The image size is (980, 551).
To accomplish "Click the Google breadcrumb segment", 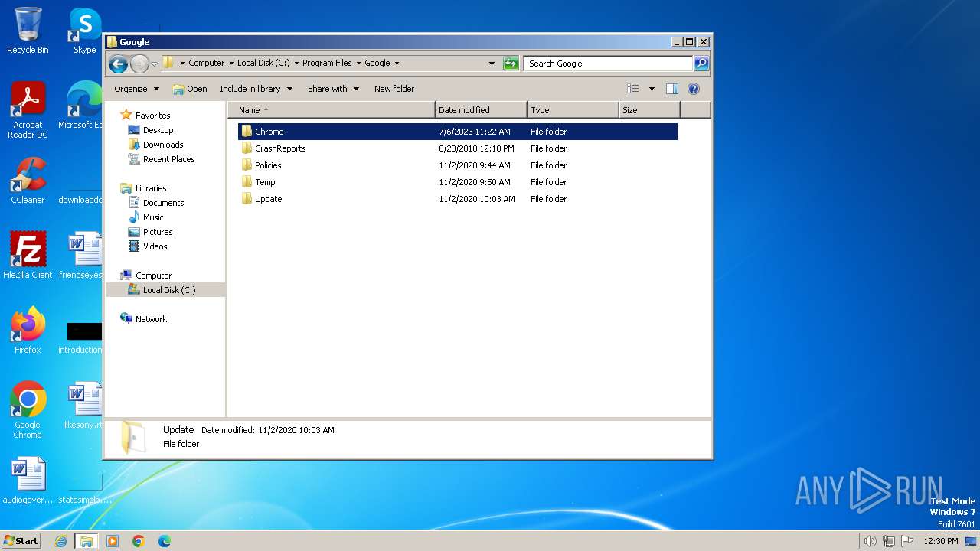I will [x=377, y=64].
